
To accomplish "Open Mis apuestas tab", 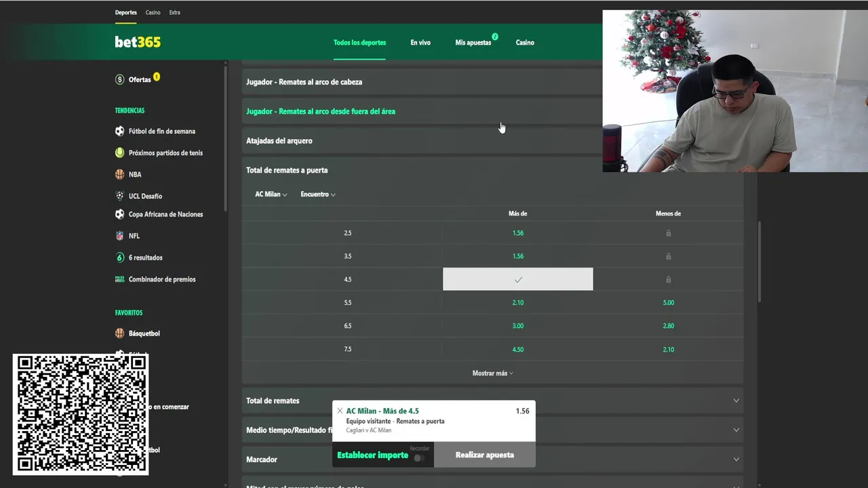I will click(x=473, y=43).
